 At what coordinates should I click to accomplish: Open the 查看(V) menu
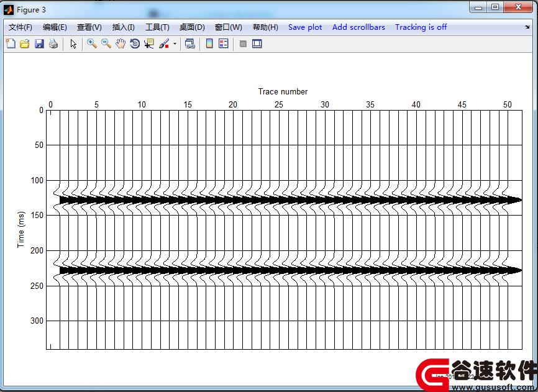[89, 27]
